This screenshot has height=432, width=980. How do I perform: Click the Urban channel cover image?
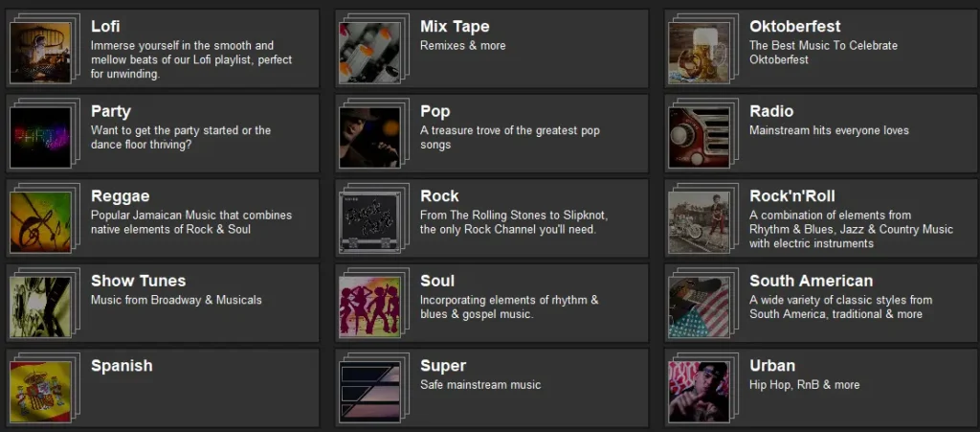pyautogui.click(x=699, y=392)
